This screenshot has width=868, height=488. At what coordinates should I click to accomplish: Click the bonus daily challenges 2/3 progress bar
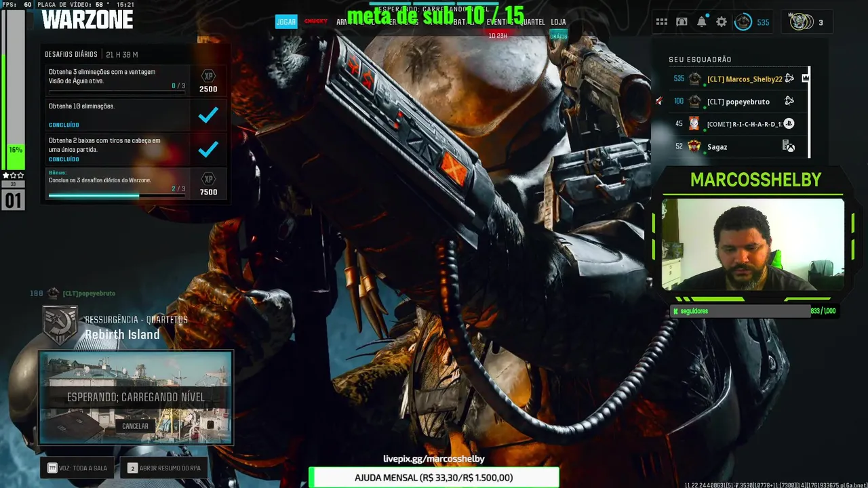point(117,195)
